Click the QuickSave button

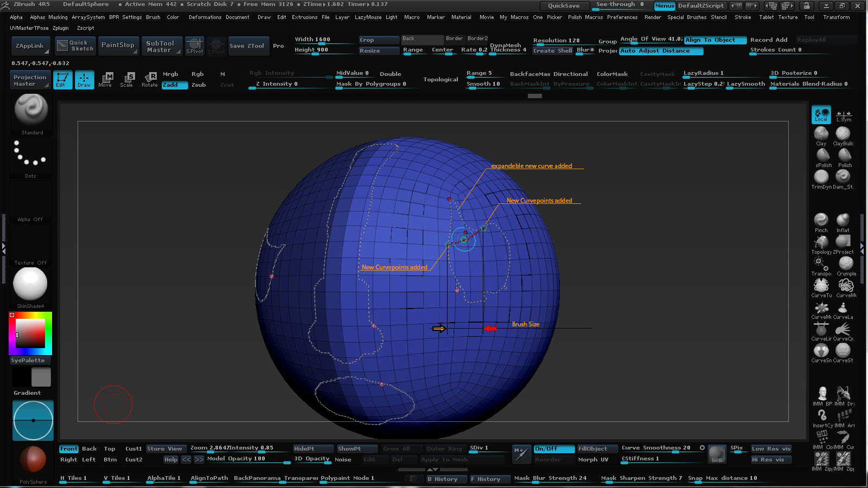click(x=563, y=5)
